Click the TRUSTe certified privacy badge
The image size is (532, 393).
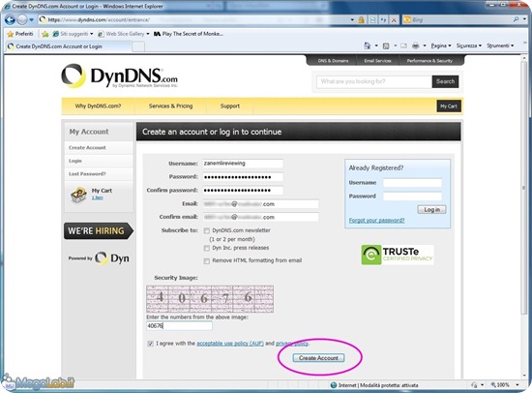398,255
